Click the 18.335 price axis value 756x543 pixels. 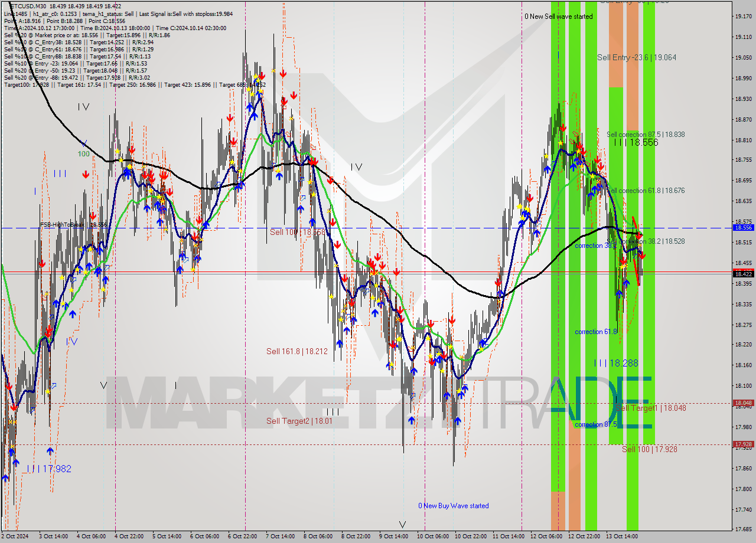(x=743, y=304)
